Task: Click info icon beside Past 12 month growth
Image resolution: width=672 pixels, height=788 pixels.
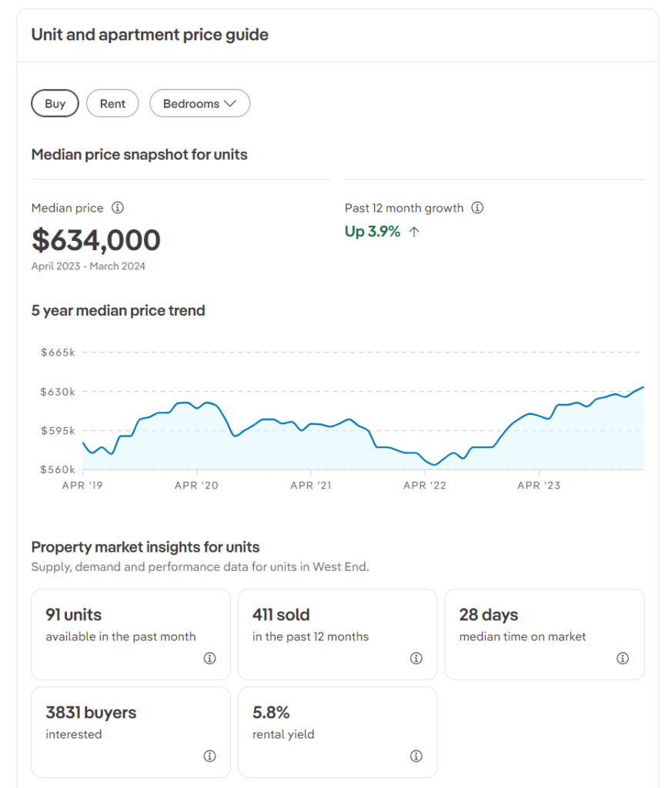Action: coord(477,208)
